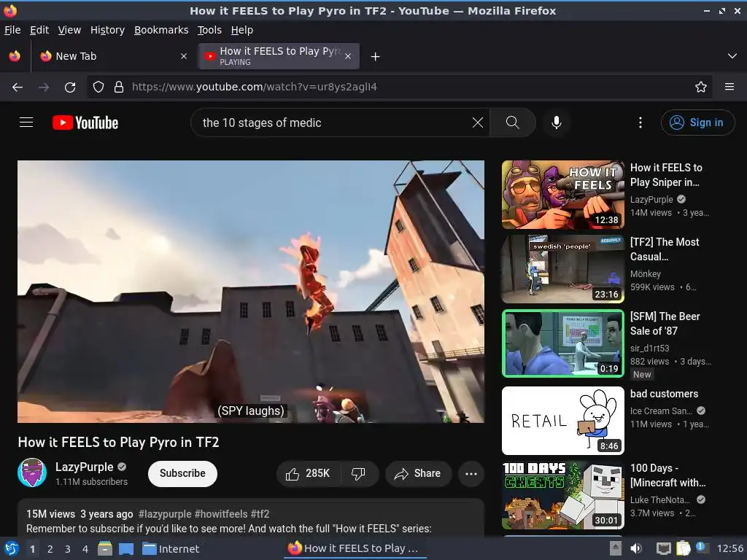Close the New Tab tab
This screenshot has width=747, height=560.
point(184,56)
